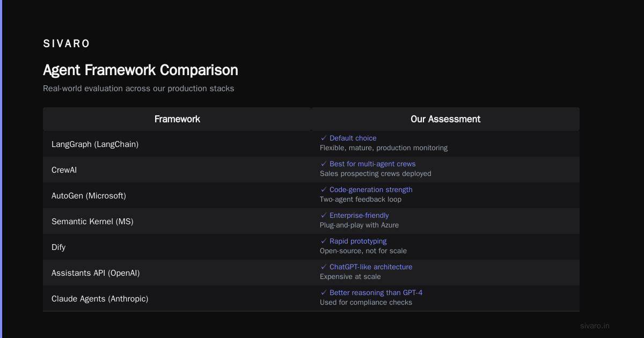Click the checkmark beside Enterprise-friendly
Viewport: 644px width, 338px height.
[324, 216]
